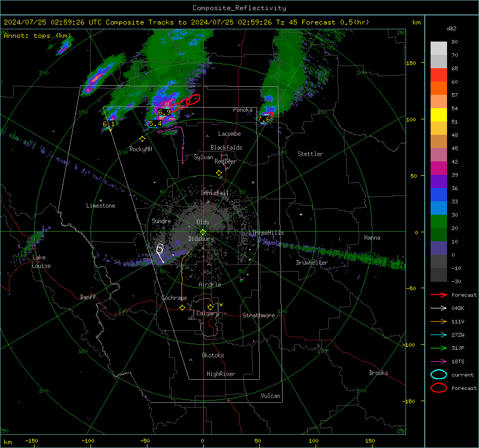Screen dimensions: 479x448
Task: Click the Stettler city label
Action: [310, 154]
